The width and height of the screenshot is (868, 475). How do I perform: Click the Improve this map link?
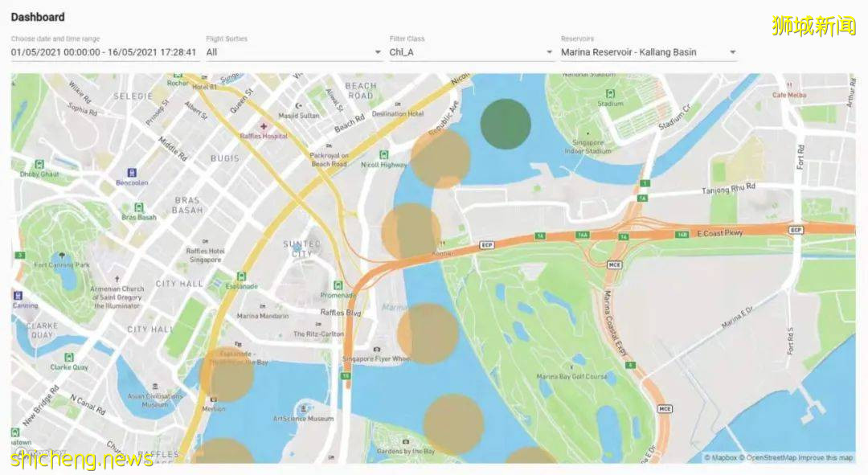[x=826, y=458]
